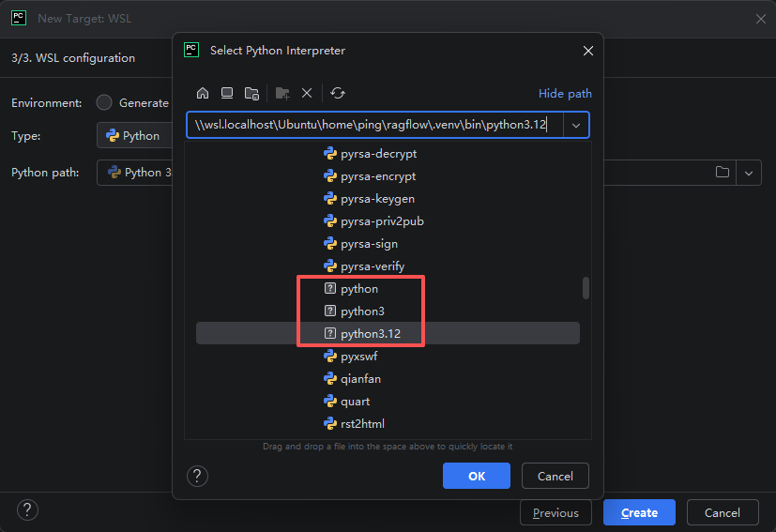
Task: Click the pyrsa-decrypt Python icon
Action: pos(330,154)
